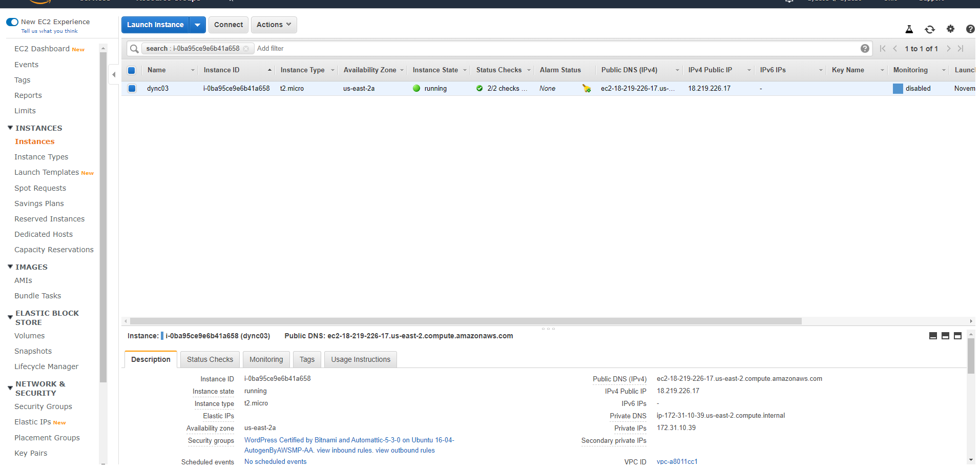This screenshot has height=469, width=980.
Task: Switch to the Description tab
Action: pos(151,359)
